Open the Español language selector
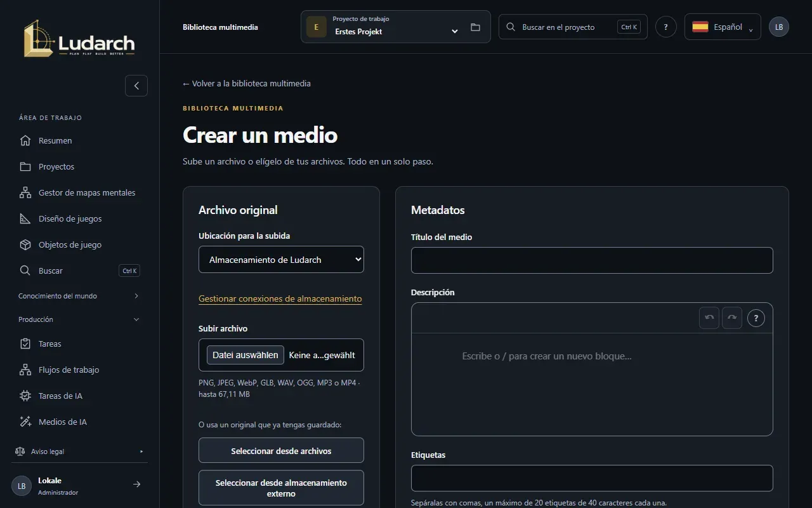 click(x=723, y=27)
